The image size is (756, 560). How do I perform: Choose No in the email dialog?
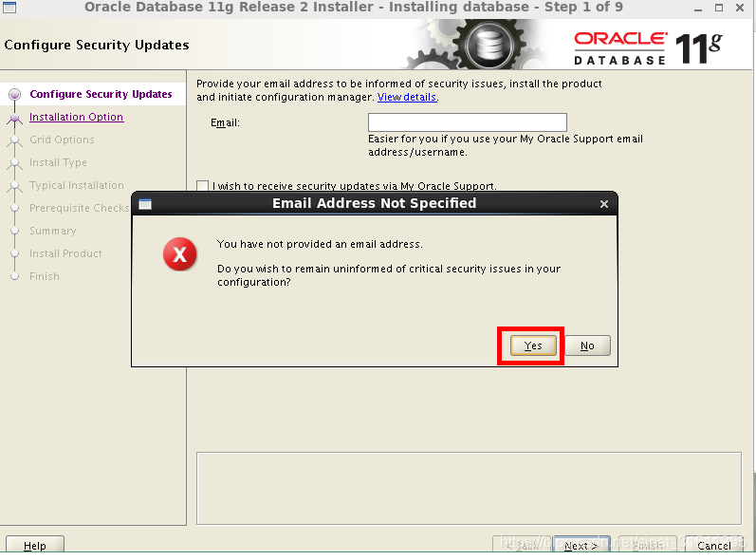pyautogui.click(x=587, y=345)
